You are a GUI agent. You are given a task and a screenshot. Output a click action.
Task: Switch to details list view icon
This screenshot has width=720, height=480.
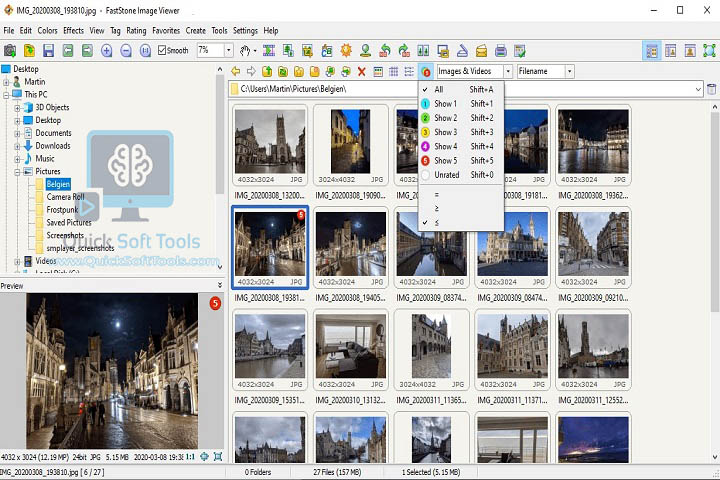[409, 71]
